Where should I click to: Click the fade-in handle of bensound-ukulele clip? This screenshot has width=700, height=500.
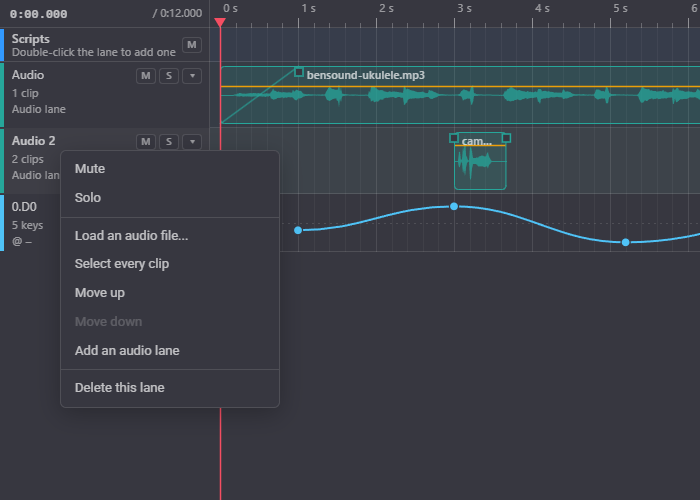point(299,72)
